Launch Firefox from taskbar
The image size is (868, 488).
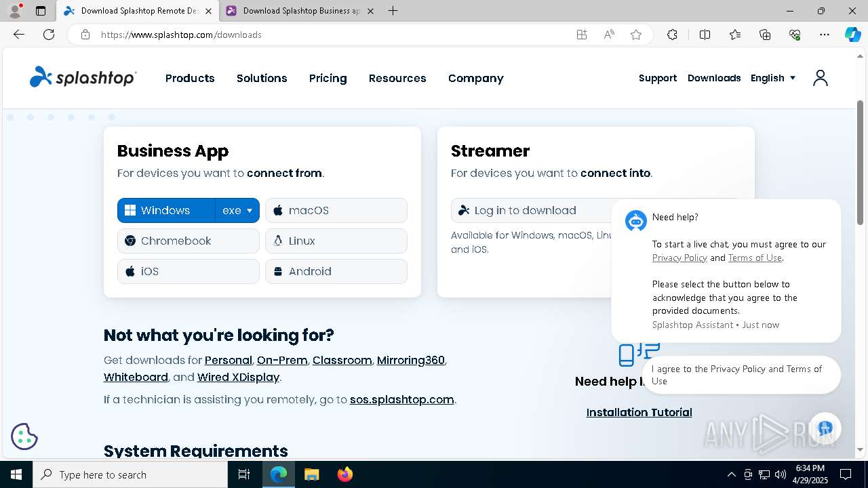(345, 474)
